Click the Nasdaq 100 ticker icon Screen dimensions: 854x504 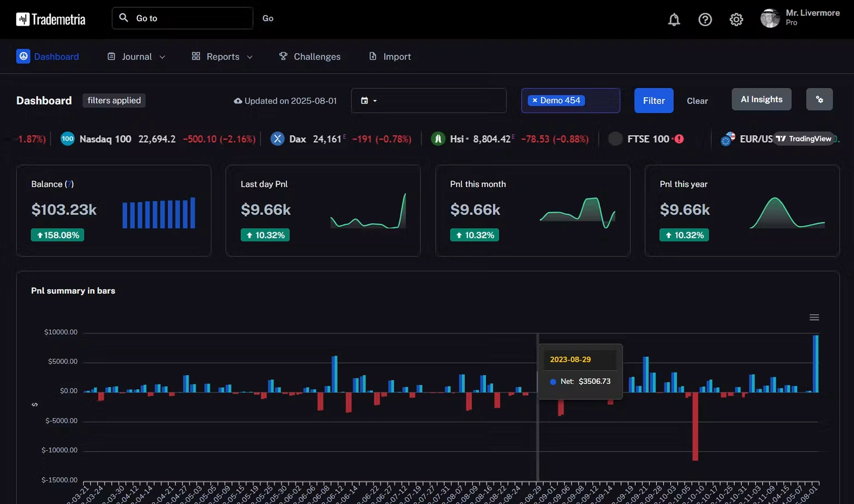tap(67, 139)
